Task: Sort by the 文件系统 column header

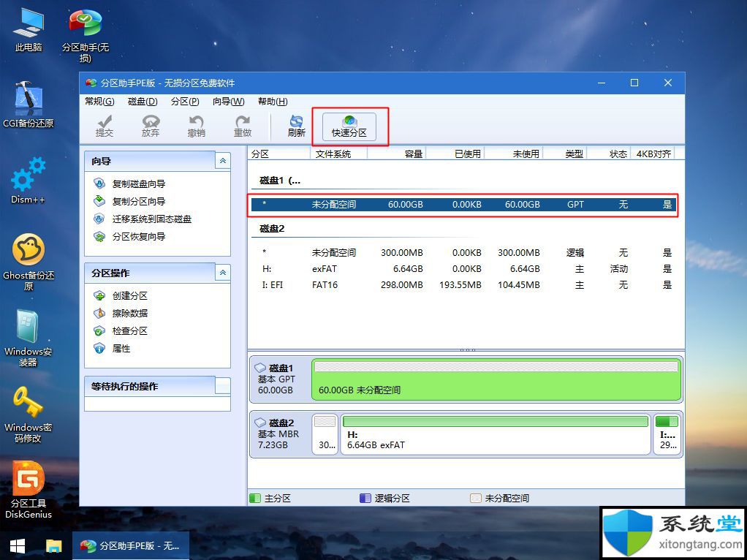Action: 338,154
